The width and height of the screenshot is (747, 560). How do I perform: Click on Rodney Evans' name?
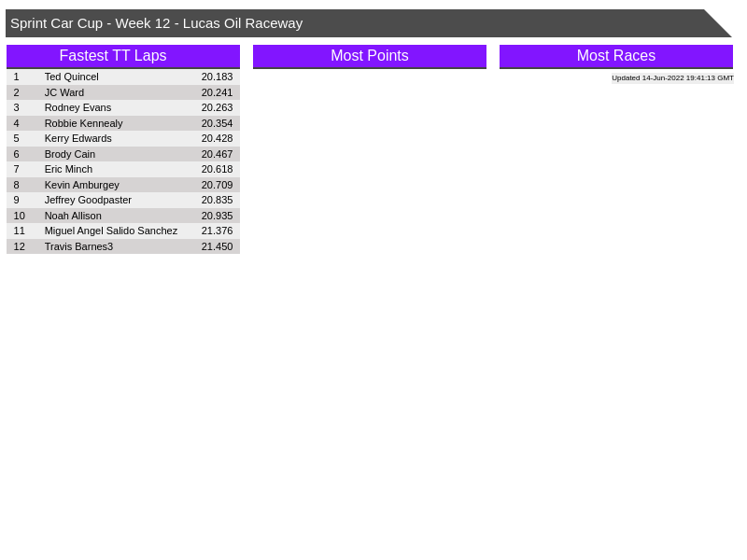coord(78,107)
